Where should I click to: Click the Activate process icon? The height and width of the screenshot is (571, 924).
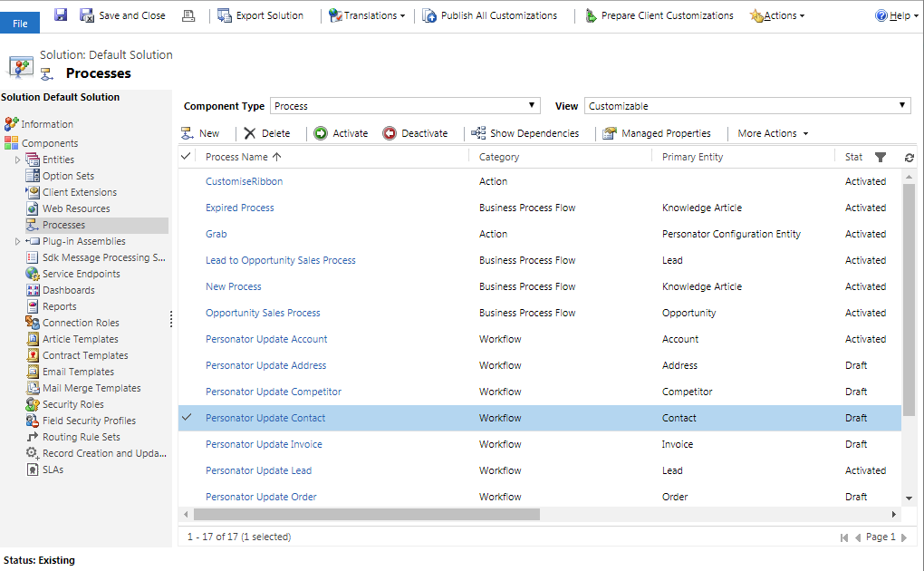(x=321, y=133)
